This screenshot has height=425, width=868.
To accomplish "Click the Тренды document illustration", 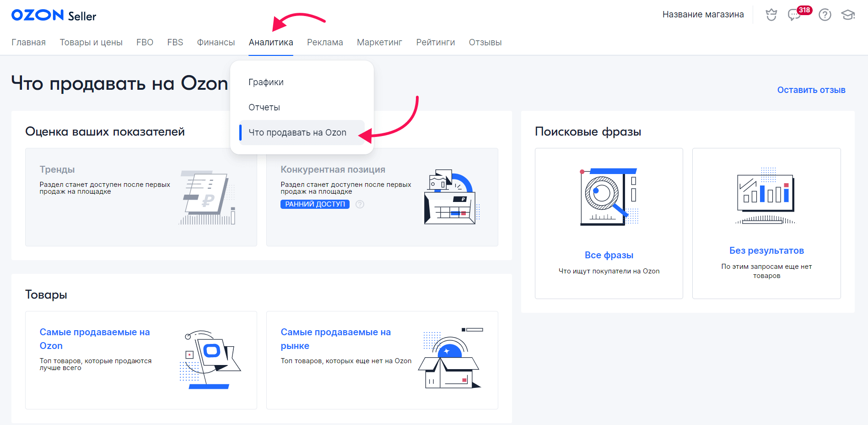I will [207, 197].
